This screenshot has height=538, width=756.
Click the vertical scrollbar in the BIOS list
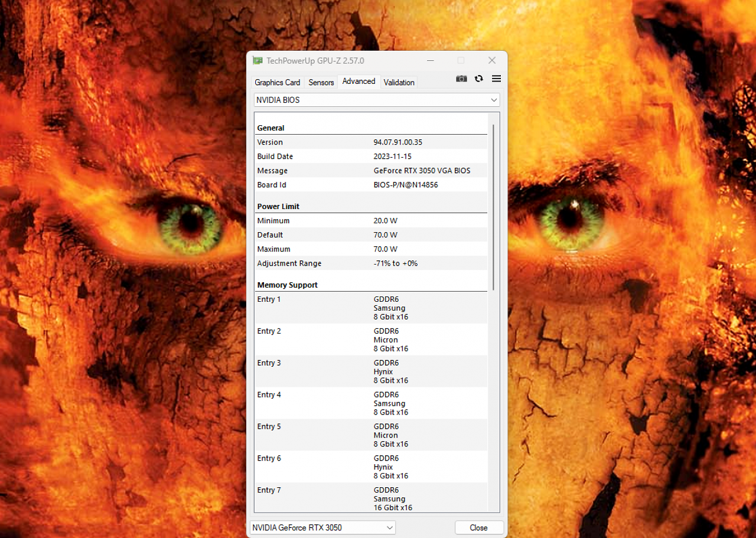tap(493, 207)
